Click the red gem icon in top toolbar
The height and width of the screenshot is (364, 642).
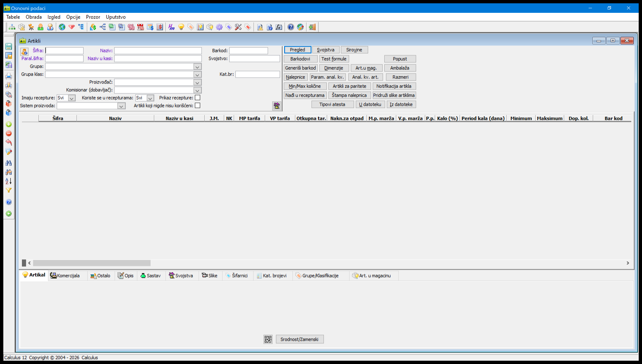(x=72, y=27)
